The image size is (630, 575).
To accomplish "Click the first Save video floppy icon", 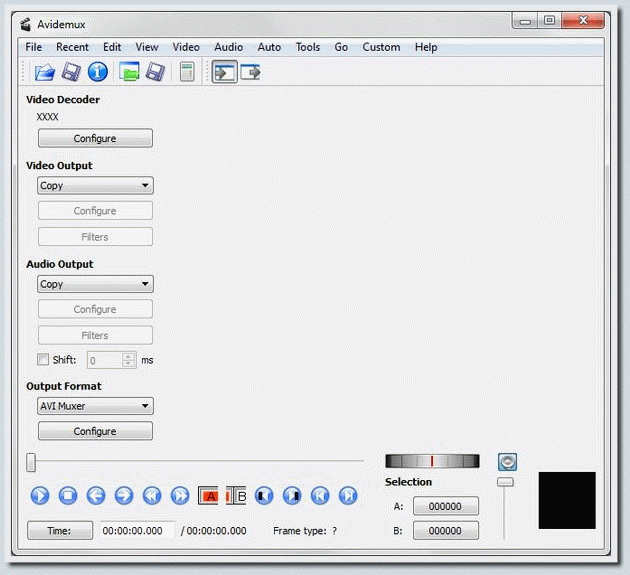I will (x=71, y=72).
